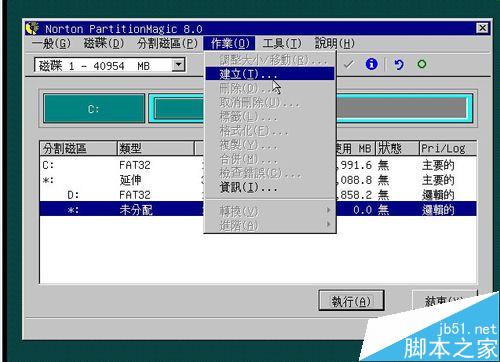Expand the 進階(A) submenu

(270, 225)
